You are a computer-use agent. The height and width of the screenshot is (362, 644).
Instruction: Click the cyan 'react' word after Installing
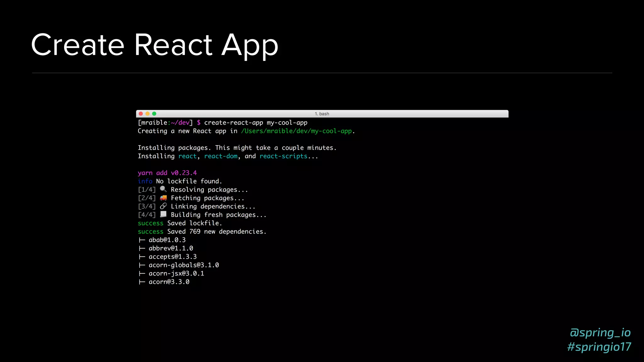point(187,156)
